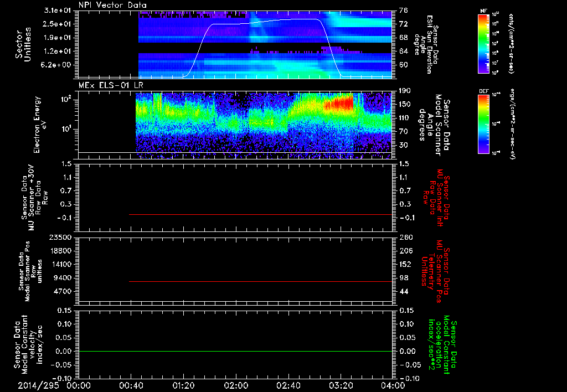Click the '9400' scanner position tick label
Image resolution: width=567 pixels, height=392 pixels.
click(x=62, y=278)
